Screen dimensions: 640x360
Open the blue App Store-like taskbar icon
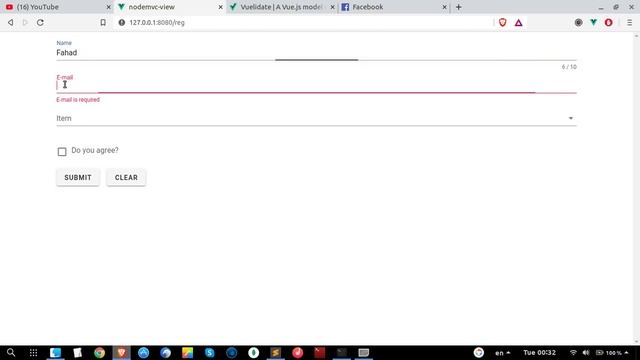143,352
